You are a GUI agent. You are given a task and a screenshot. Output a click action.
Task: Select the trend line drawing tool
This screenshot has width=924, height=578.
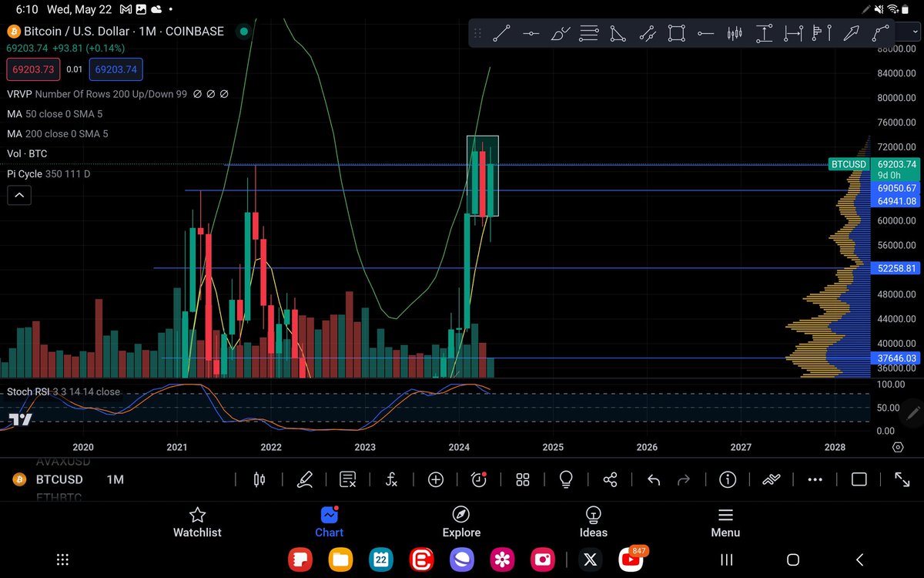point(501,34)
